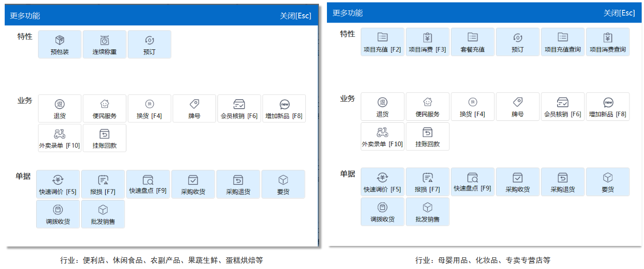The image size is (644, 269).
Task: Launch 项目消费查询 consumption query
Action: coord(608,42)
